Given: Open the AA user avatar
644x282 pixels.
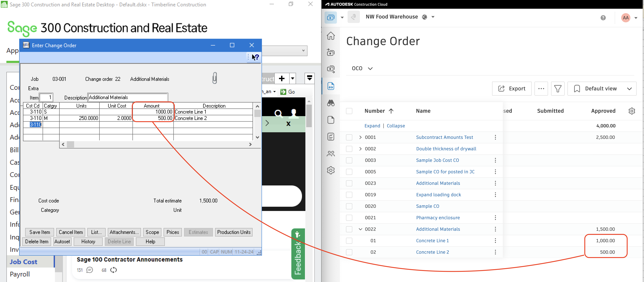Looking at the screenshot, I should click(625, 18).
